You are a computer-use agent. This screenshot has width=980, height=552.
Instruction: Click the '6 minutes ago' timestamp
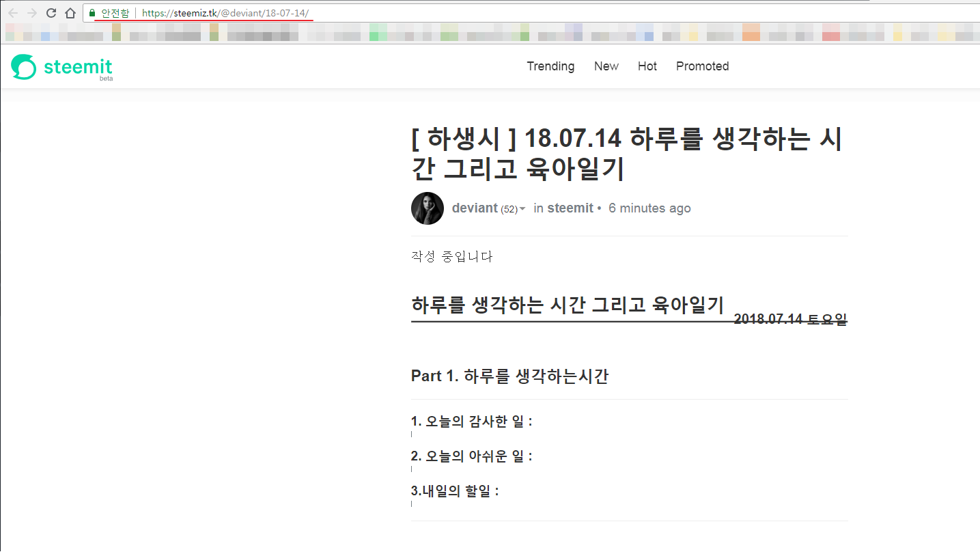tap(649, 208)
